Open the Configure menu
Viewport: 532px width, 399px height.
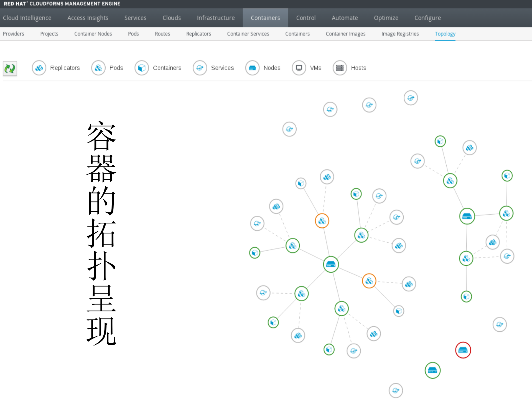click(x=427, y=17)
